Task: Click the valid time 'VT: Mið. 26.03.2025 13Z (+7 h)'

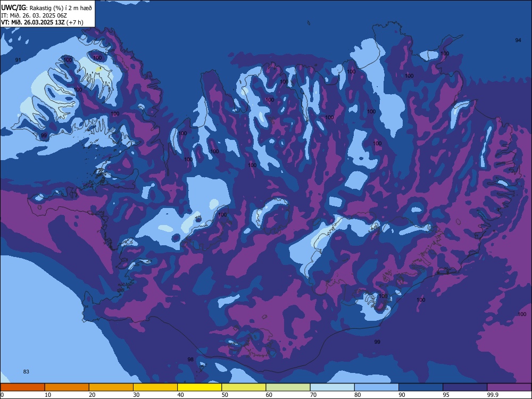Action: pyautogui.click(x=42, y=22)
